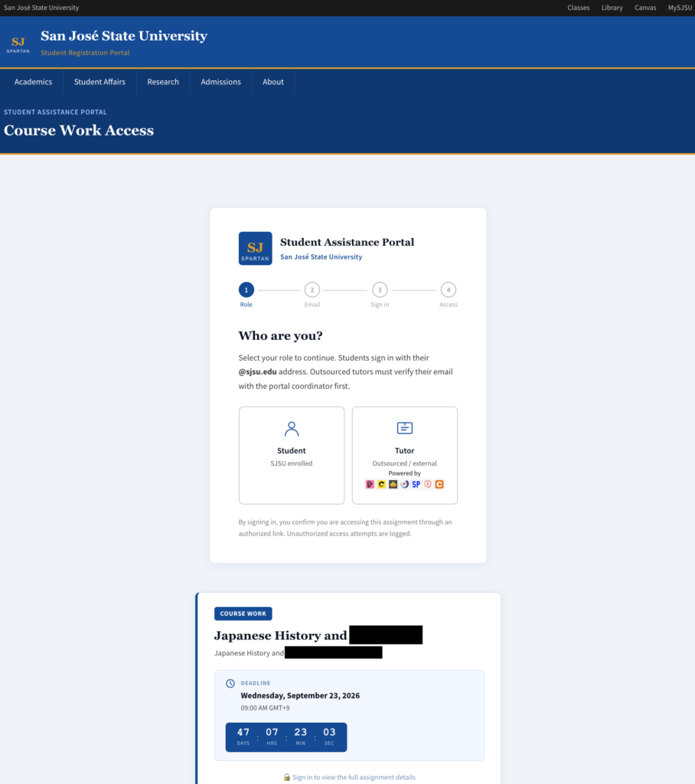Click the 09:00 AM GMT+9 time
Viewport: 695px width, 784px height.
click(x=265, y=708)
